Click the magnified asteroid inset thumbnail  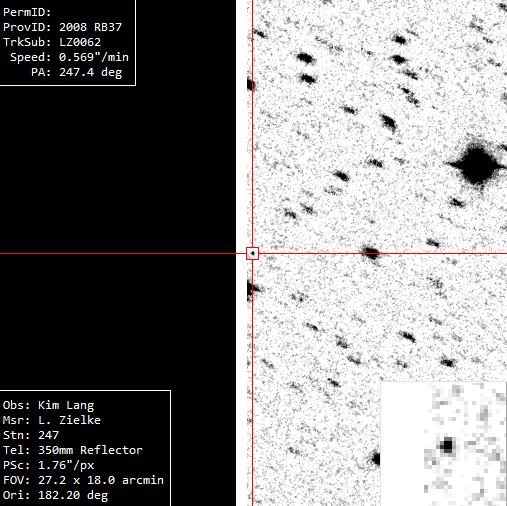443,444
